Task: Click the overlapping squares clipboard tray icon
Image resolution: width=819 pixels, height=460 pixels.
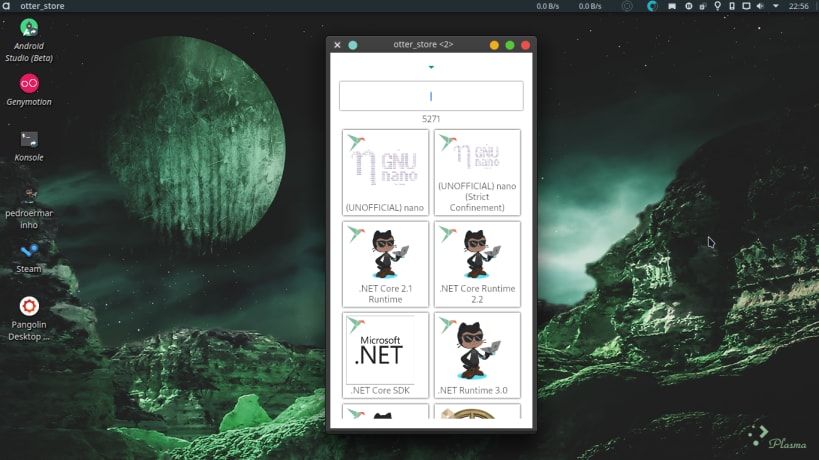Action: 703,6
